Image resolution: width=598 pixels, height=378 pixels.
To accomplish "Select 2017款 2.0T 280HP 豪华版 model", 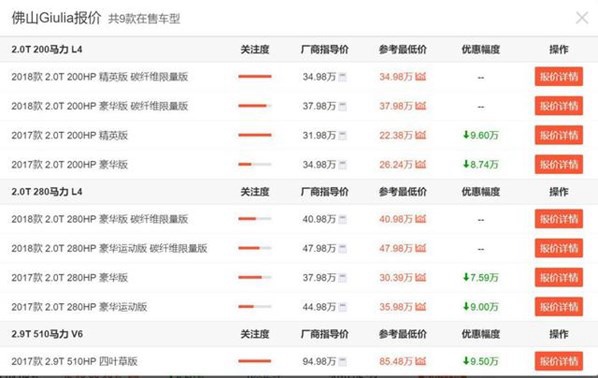I will [x=69, y=278].
